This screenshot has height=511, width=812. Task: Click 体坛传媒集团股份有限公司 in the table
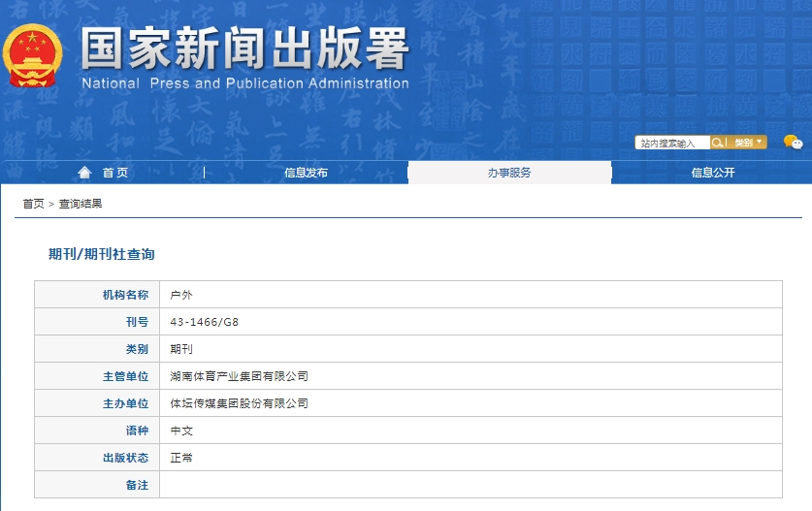pyautogui.click(x=239, y=403)
